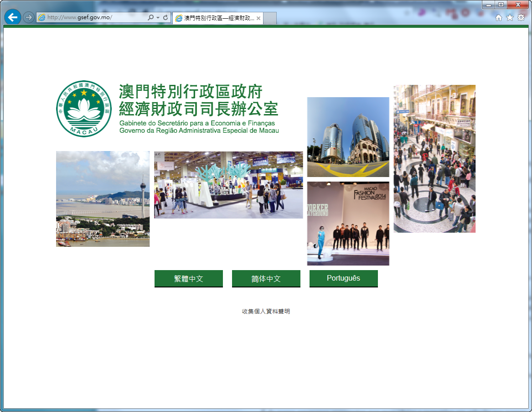Screen dimensions: 532x412
Task: Choose the Português language button
Action: click(343, 278)
